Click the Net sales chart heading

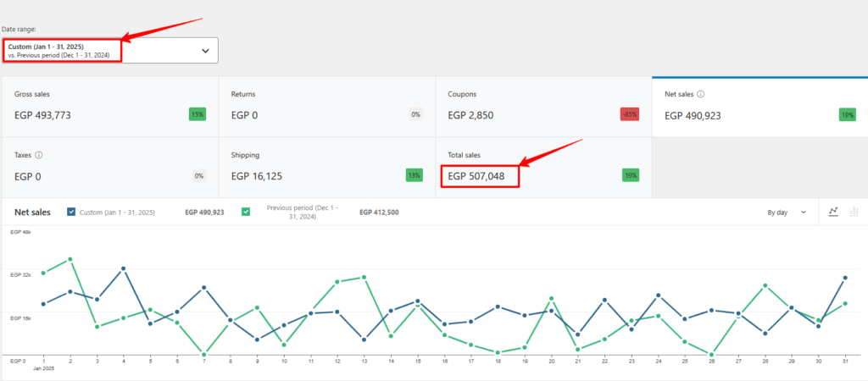coord(32,213)
